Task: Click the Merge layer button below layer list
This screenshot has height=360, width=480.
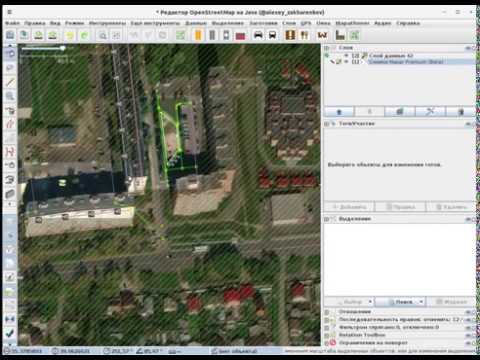Action: (x=430, y=112)
